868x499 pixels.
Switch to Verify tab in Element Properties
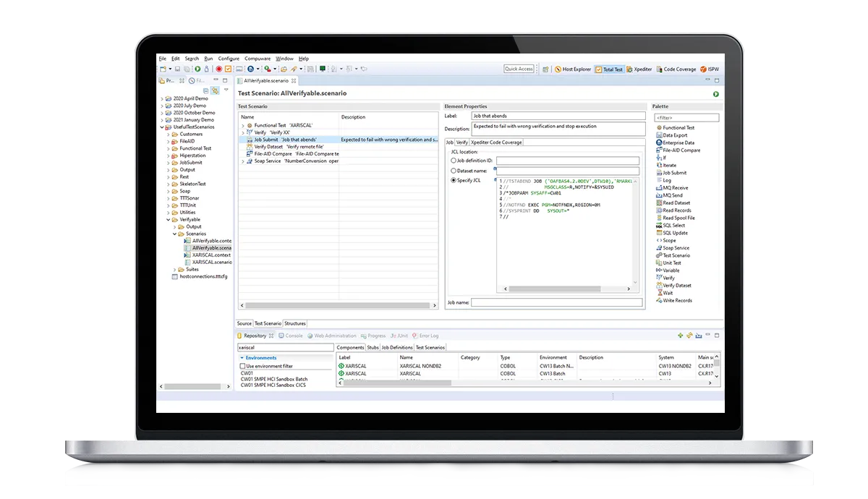[x=461, y=142]
